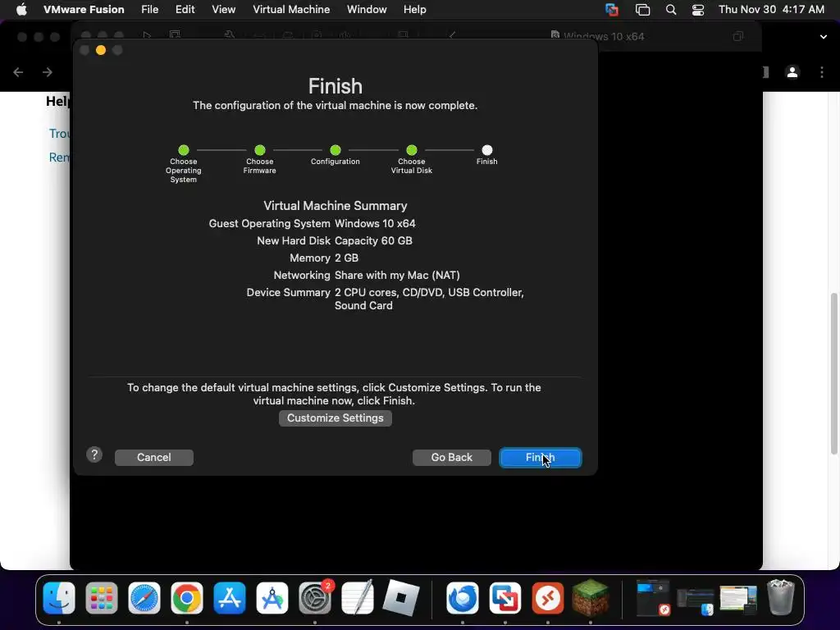The width and height of the screenshot is (840, 630).
Task: Click the browser forward arrow behind wizard
Action: pos(47,72)
